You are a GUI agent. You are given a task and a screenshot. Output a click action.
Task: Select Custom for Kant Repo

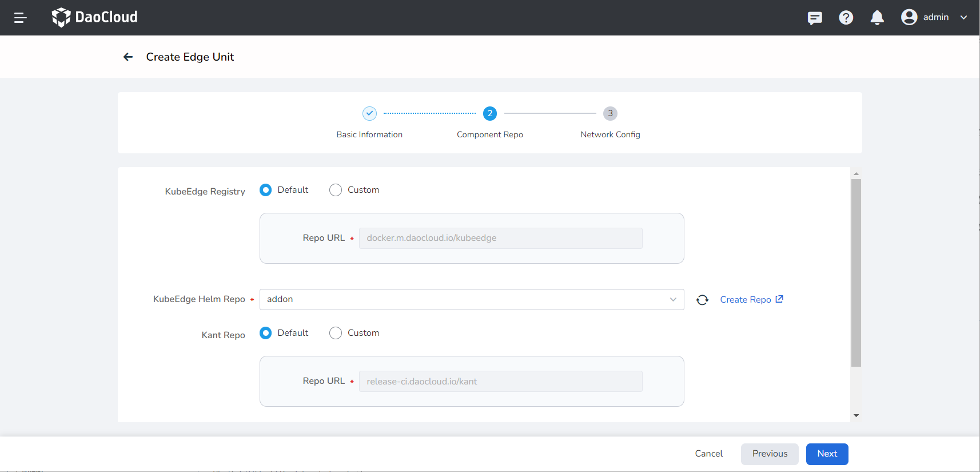pos(336,333)
